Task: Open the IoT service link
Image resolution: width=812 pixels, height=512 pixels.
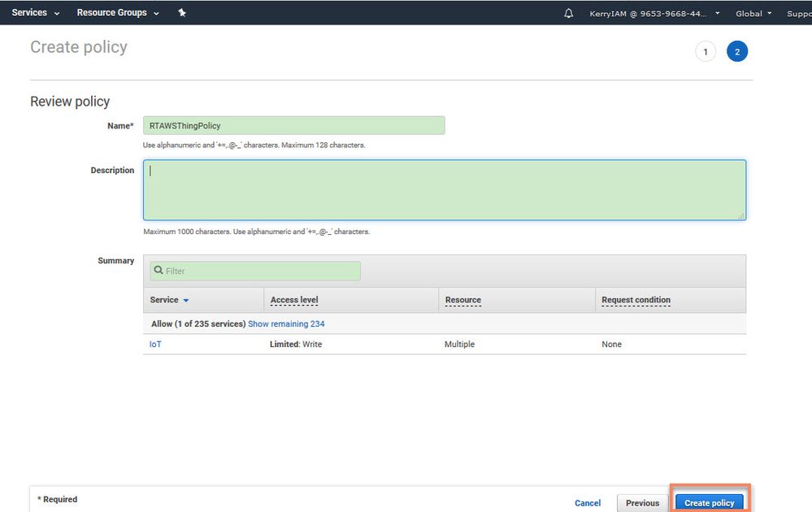Action: tap(155, 345)
